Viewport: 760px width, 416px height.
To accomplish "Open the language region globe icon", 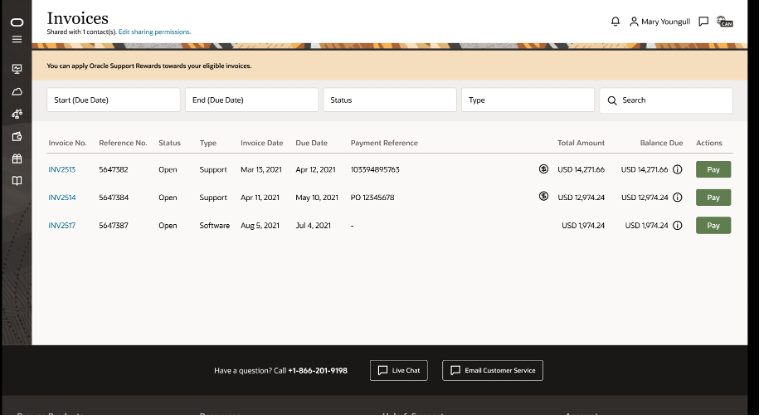I will click(725, 22).
